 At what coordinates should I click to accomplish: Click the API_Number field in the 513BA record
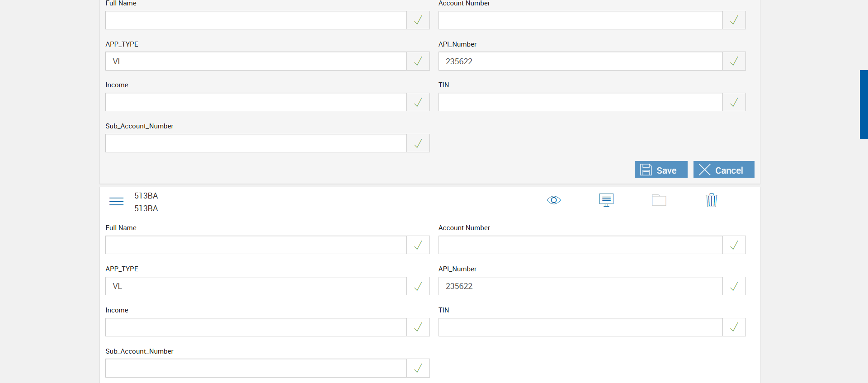pos(580,286)
